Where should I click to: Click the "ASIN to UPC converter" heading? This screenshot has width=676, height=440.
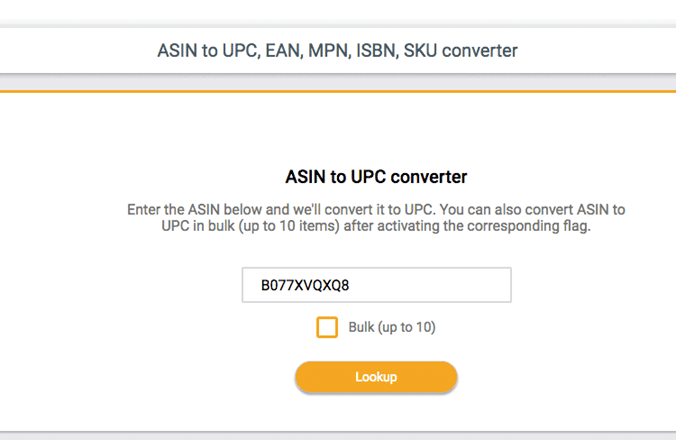click(376, 177)
